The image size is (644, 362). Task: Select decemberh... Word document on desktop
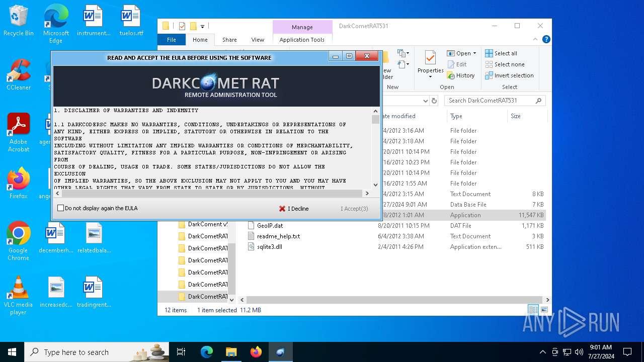pos(56,238)
